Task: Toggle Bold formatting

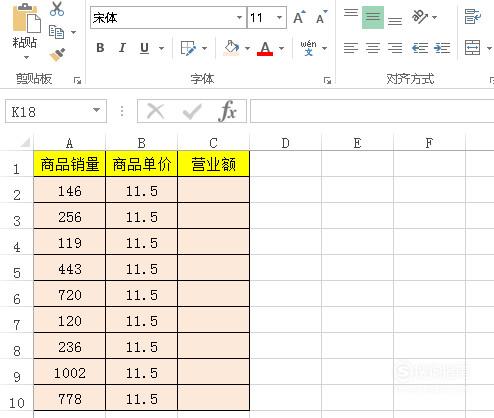Action: pos(100,48)
